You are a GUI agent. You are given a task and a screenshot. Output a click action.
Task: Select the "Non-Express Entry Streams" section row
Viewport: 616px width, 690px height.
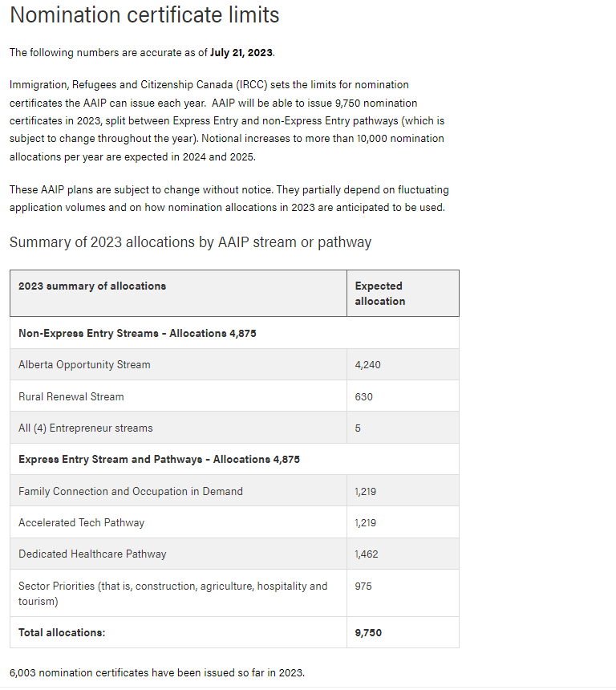137,334
